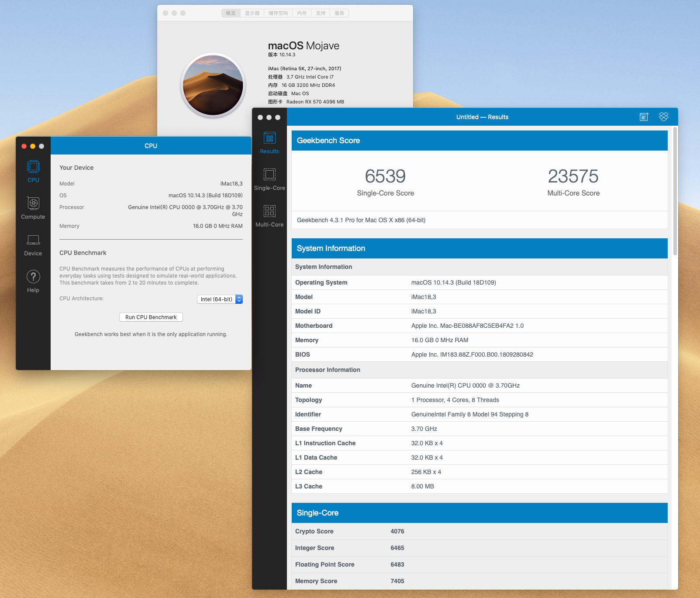The height and width of the screenshot is (598, 700).
Task: Click the blue Geekbench Score section header
Action: [x=479, y=141]
